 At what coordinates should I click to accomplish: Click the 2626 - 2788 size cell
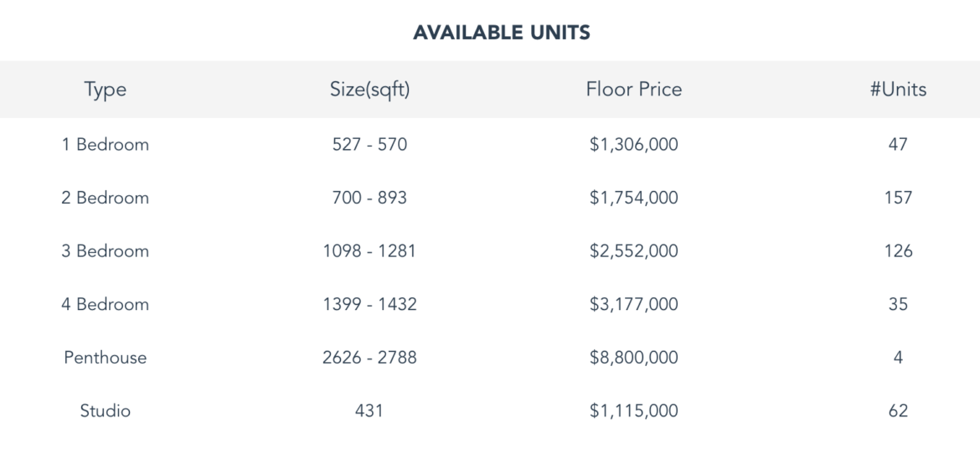(370, 358)
